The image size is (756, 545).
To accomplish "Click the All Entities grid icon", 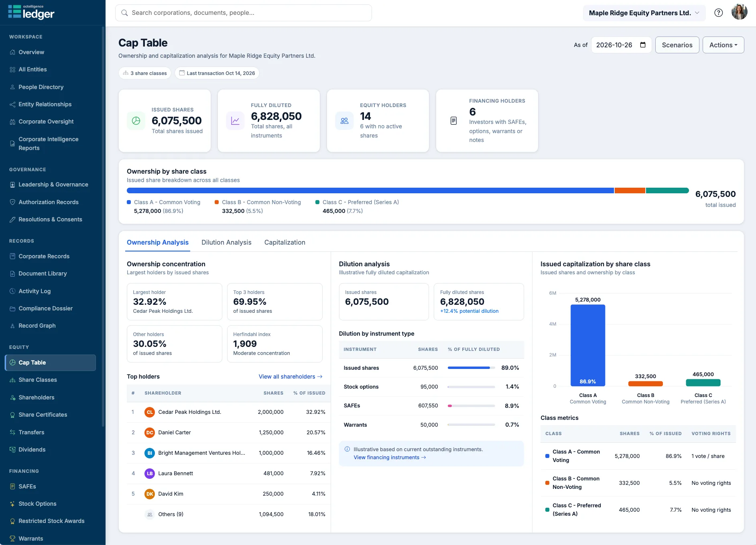I will click(12, 69).
